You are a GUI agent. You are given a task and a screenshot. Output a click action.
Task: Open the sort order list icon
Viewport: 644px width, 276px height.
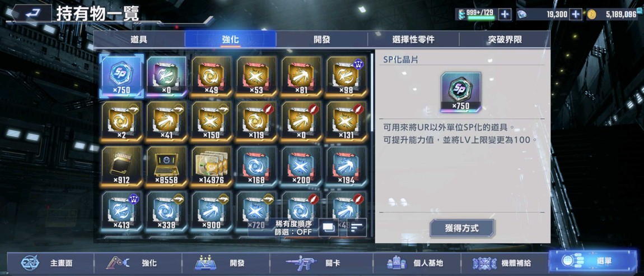pos(357,227)
